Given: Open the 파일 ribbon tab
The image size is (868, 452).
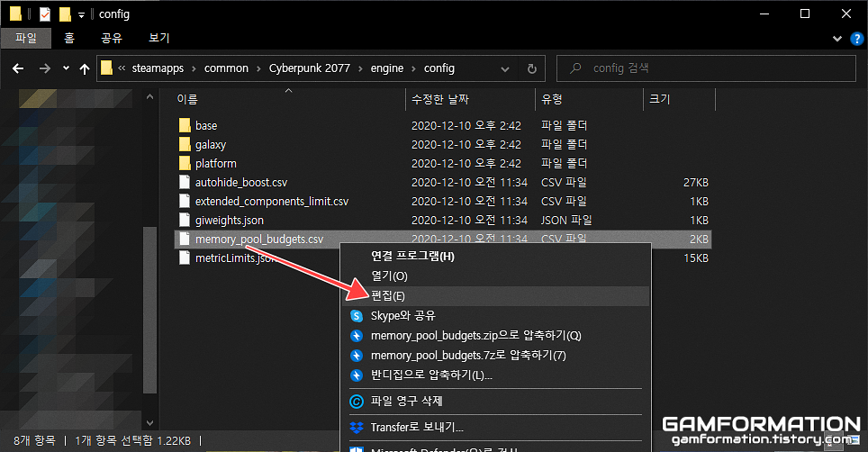Looking at the screenshot, I should [x=26, y=38].
